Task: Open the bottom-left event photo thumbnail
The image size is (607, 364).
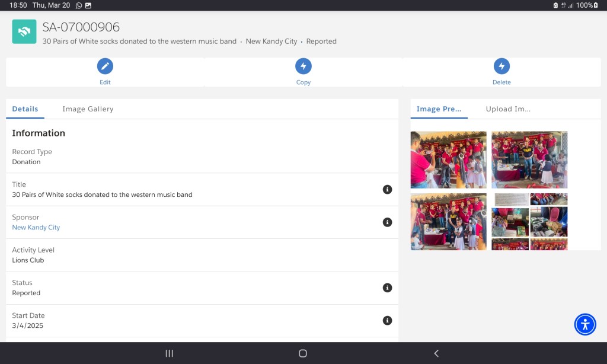Action: [x=448, y=222]
